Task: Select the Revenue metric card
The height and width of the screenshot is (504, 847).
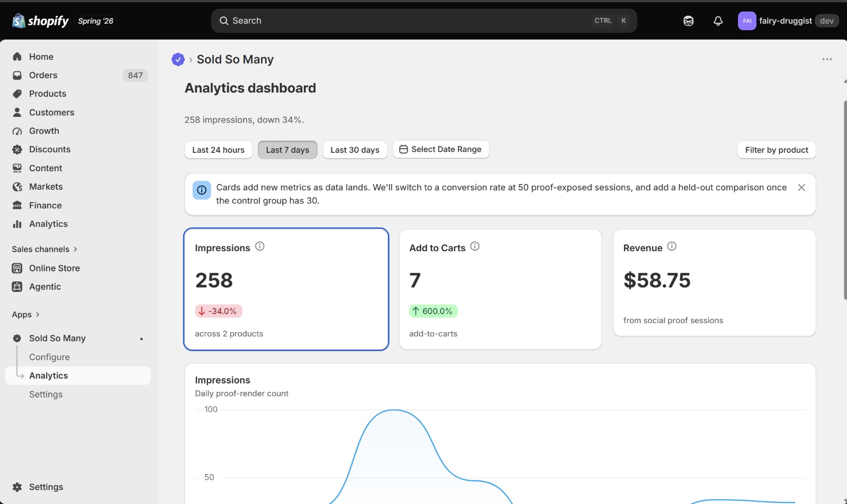Action: coord(714,282)
